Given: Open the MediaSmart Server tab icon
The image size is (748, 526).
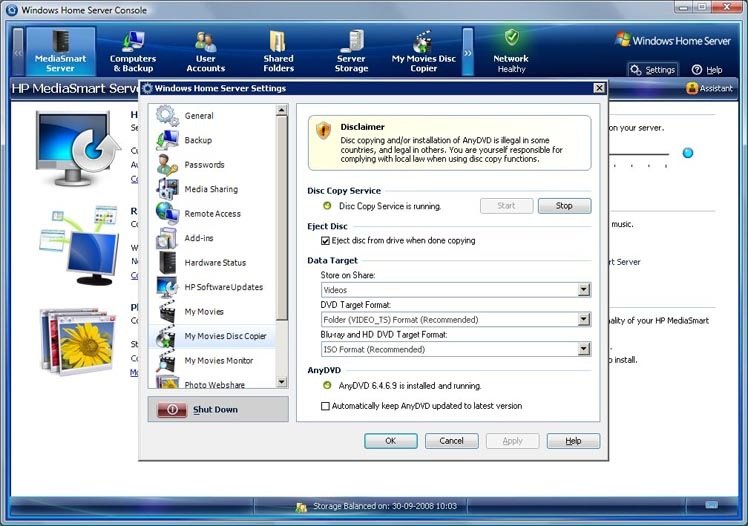Looking at the screenshot, I should pyautogui.click(x=61, y=41).
